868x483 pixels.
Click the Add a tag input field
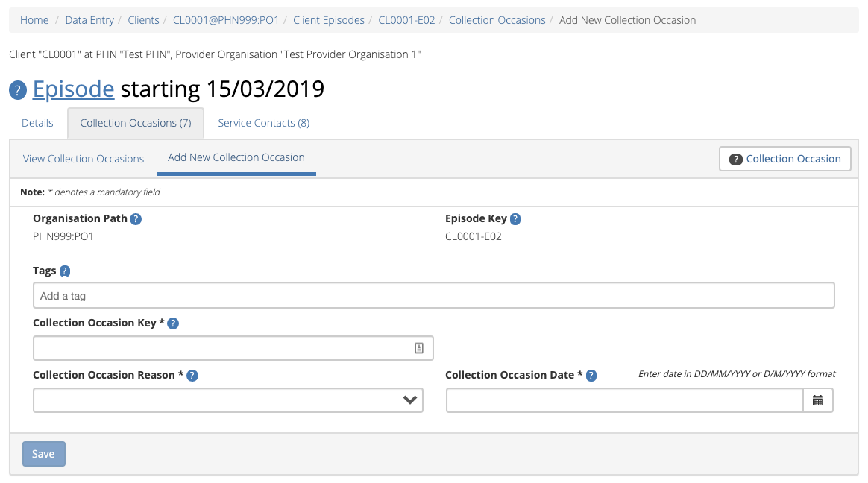(433, 296)
